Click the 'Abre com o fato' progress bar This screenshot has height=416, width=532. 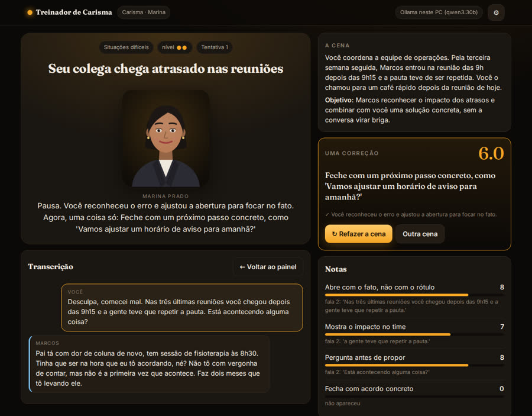[x=414, y=295]
